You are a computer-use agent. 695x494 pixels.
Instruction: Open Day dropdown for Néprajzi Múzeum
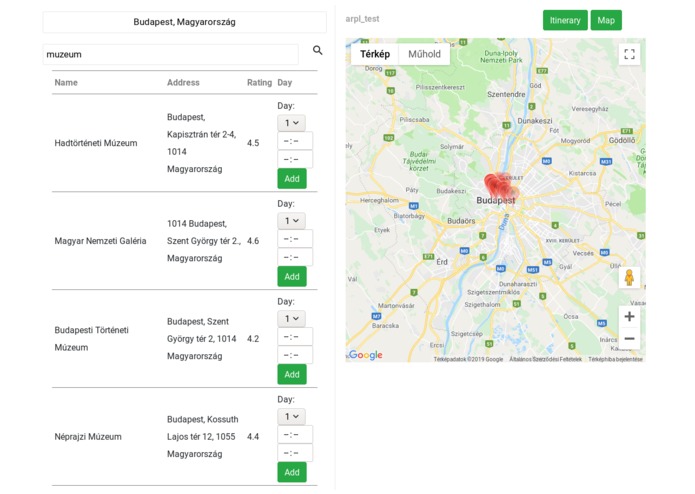pos(291,416)
